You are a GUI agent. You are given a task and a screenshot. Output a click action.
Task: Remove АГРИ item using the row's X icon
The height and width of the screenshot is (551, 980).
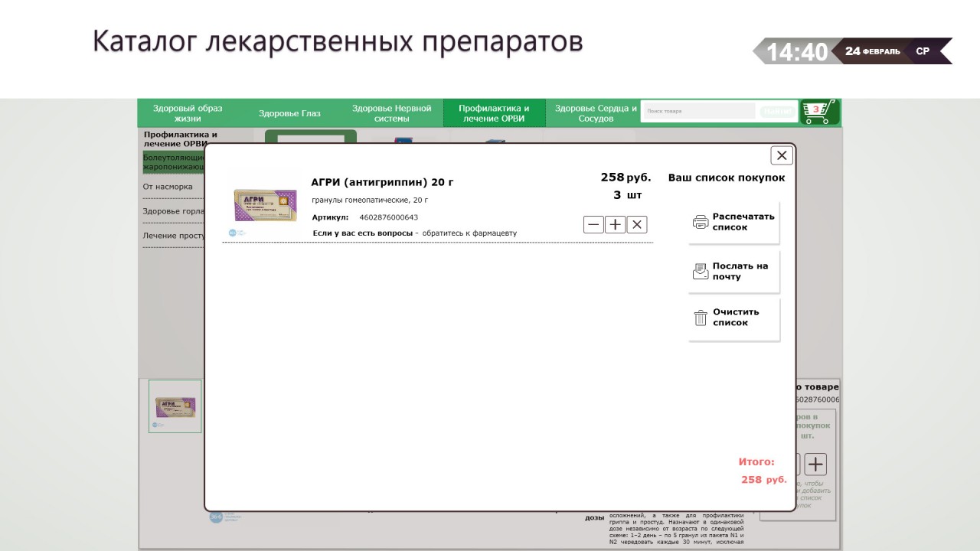click(x=637, y=224)
